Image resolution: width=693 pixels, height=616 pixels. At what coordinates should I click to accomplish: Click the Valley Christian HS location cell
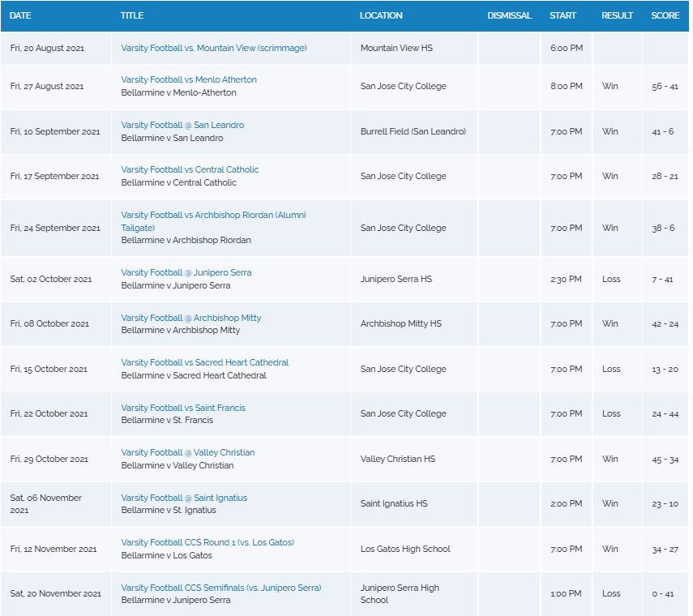398,459
